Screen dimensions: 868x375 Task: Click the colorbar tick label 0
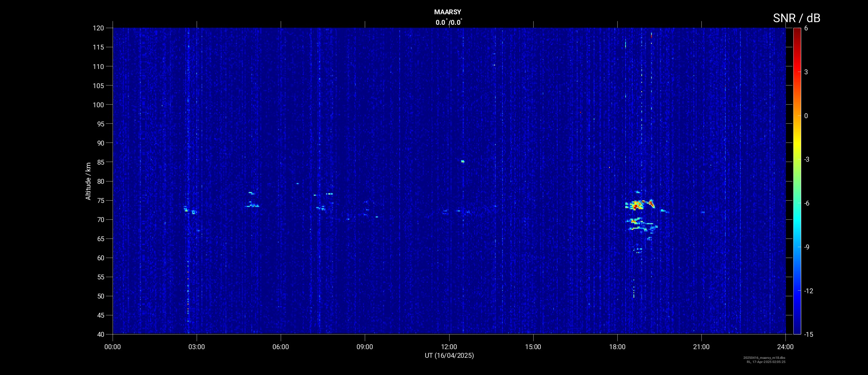806,116
